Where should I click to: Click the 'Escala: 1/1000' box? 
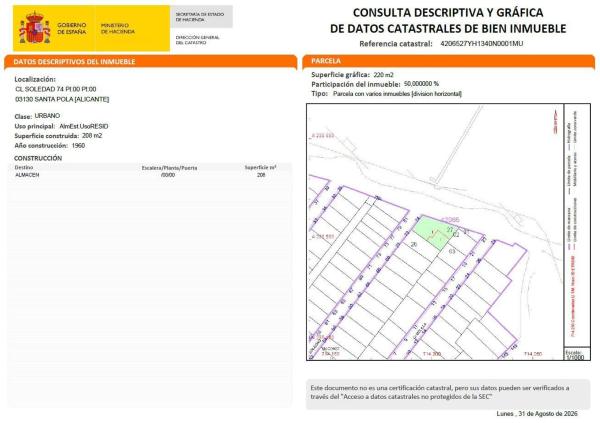tap(575, 354)
